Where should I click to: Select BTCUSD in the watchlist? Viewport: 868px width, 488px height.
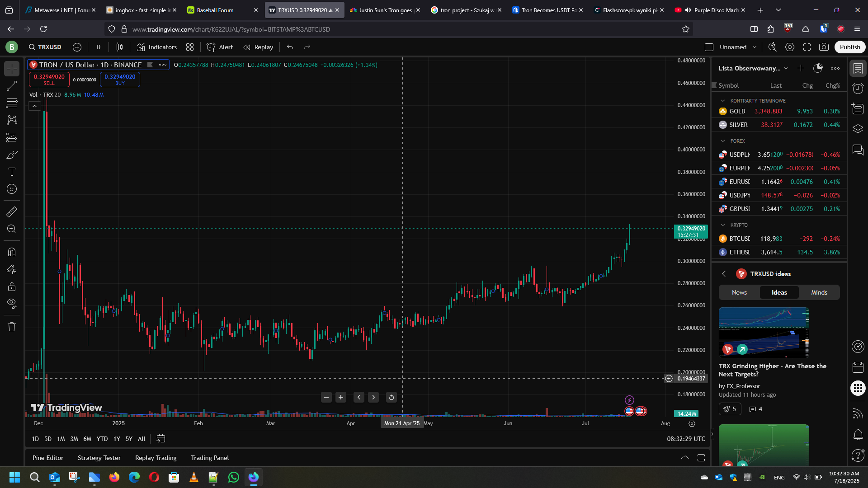(x=779, y=239)
